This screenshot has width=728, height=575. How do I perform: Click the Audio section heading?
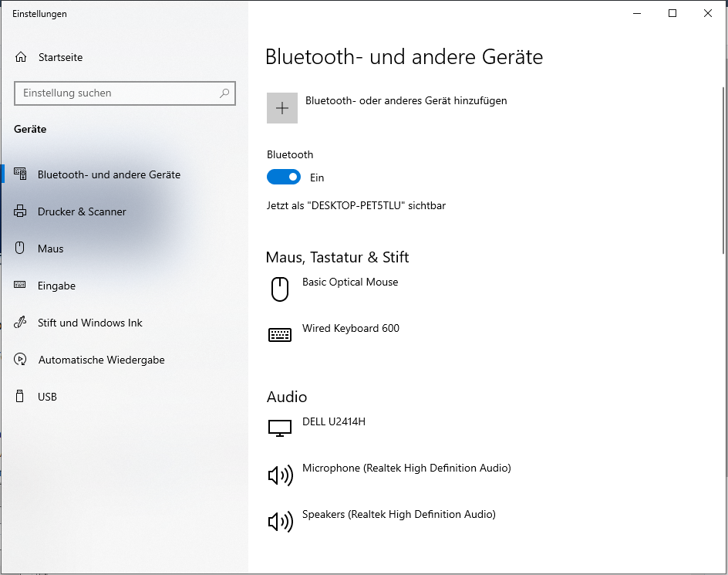(287, 397)
